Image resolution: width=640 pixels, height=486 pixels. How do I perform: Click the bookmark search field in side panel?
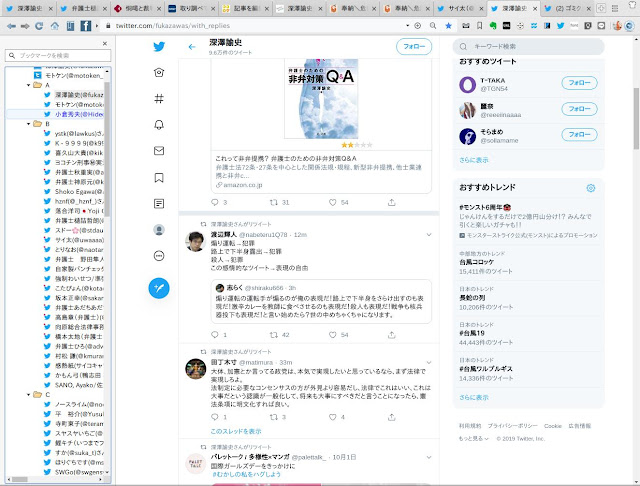(58, 55)
